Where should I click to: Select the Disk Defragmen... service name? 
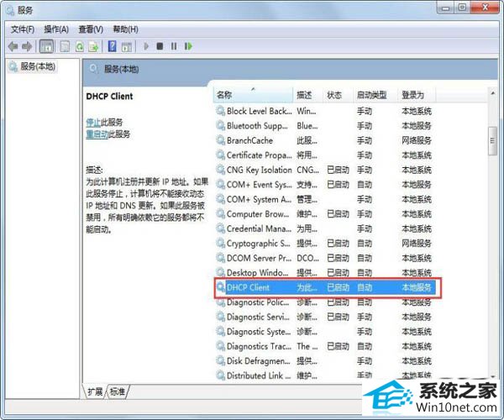[259, 361]
